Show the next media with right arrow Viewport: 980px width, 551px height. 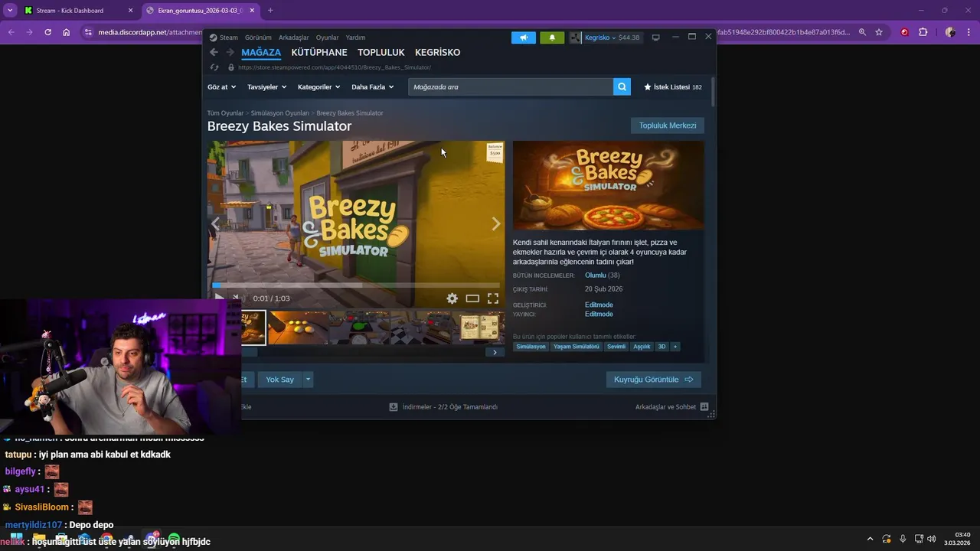[495, 223]
